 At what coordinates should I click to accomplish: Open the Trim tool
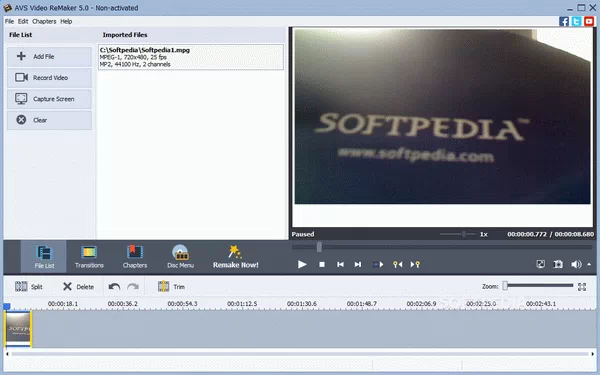coord(171,287)
